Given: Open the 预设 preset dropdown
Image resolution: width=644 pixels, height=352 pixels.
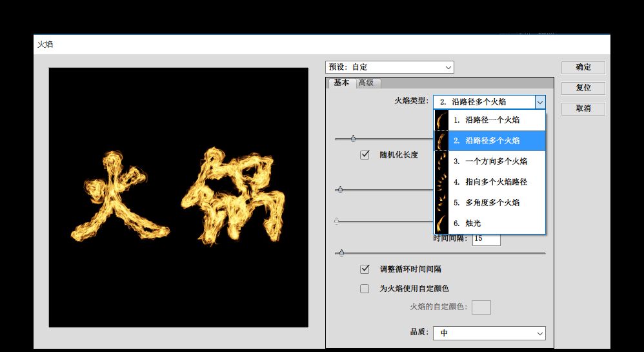Looking at the screenshot, I should pyautogui.click(x=389, y=67).
